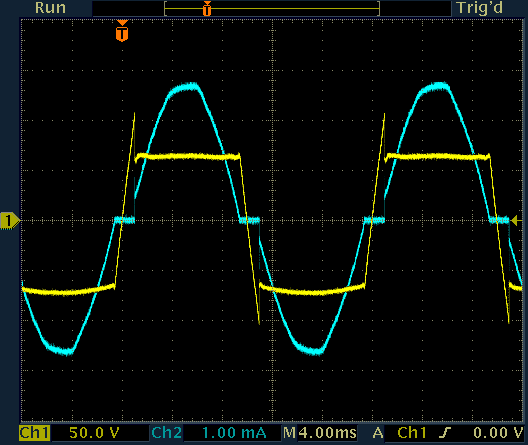This screenshot has width=528, height=445.
Task: Click the Trig'd trigger status label
Action: click(x=480, y=8)
